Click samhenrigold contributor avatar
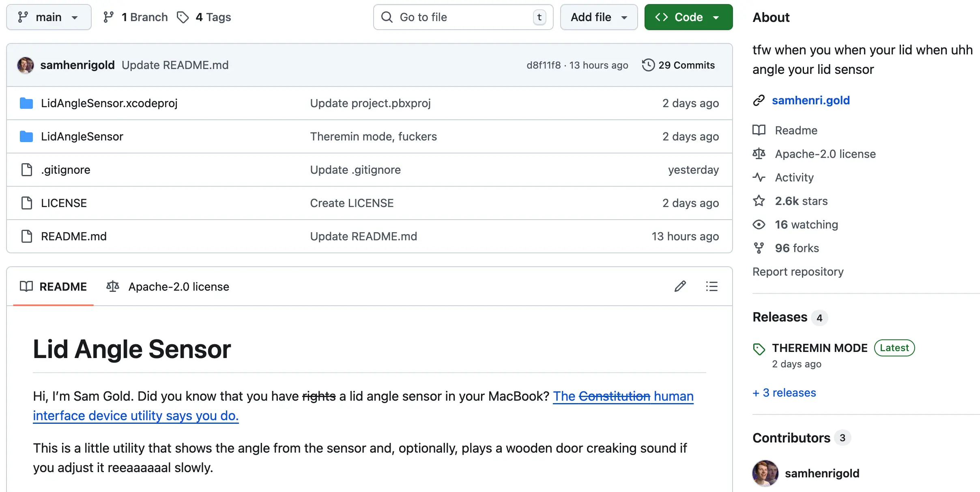This screenshot has height=492, width=980. click(765, 473)
